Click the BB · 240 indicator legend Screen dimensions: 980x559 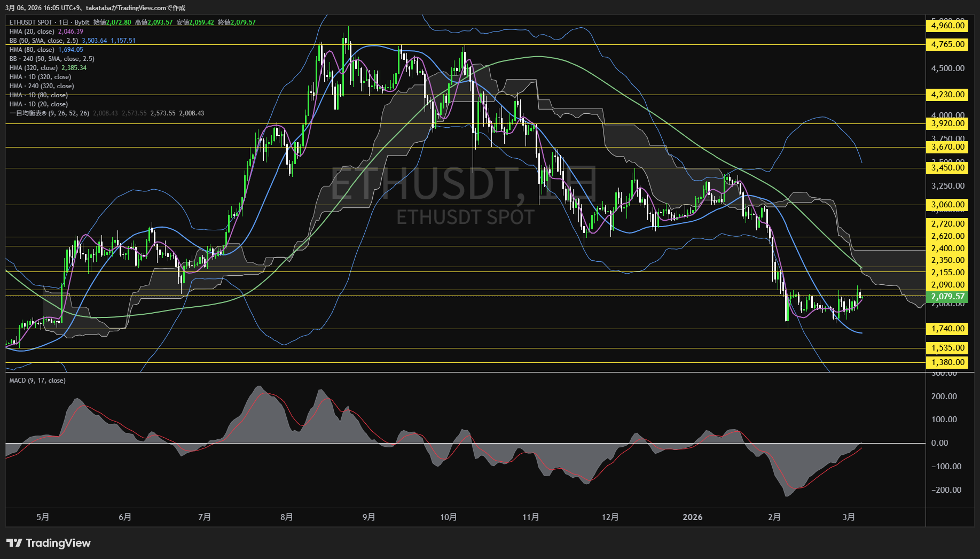[52, 59]
